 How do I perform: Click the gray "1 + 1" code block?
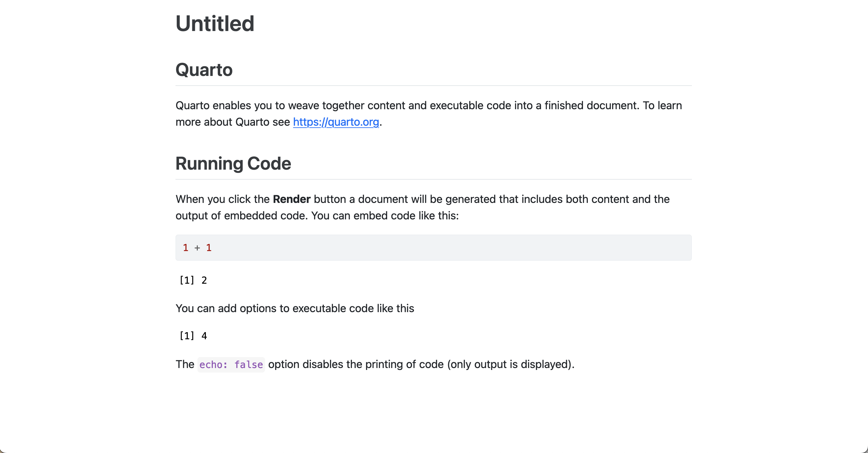point(433,248)
